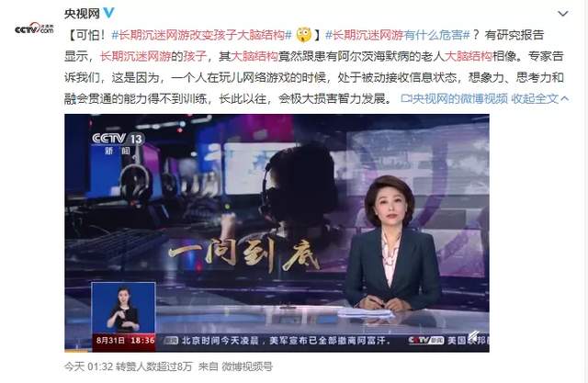Click the blue verified badge beside 央视网

pyautogui.click(x=108, y=13)
